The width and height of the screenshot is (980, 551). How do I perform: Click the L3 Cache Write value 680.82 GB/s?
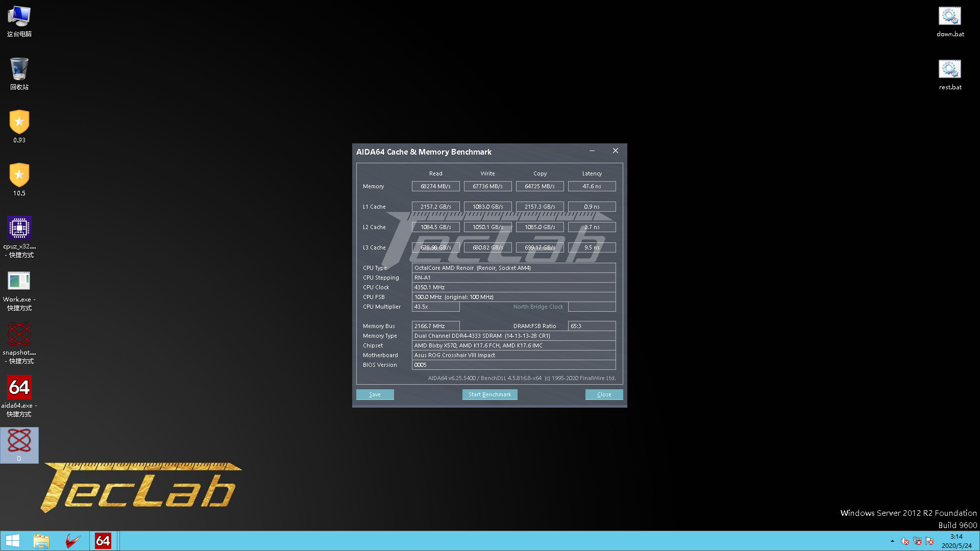[487, 247]
